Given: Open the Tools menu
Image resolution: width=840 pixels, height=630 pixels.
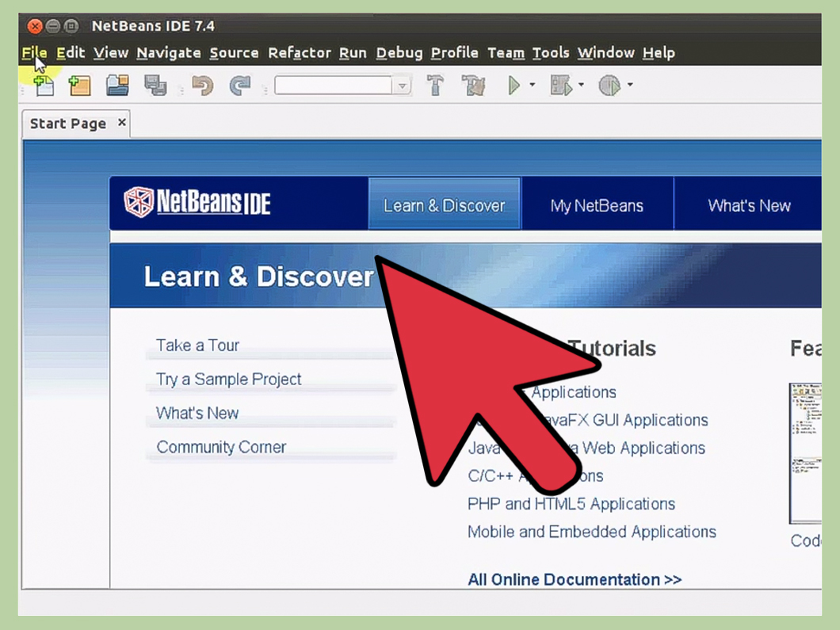Looking at the screenshot, I should pyautogui.click(x=551, y=52).
